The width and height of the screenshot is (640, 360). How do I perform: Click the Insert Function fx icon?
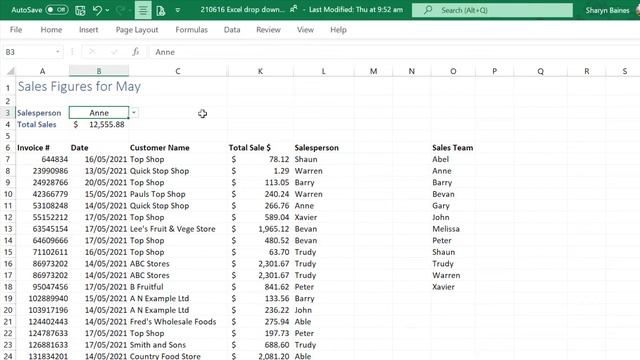click(136, 52)
